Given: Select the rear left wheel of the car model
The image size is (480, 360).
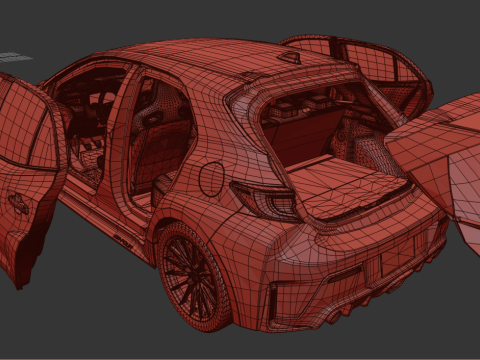Looking at the screenshot, I should [x=194, y=277].
